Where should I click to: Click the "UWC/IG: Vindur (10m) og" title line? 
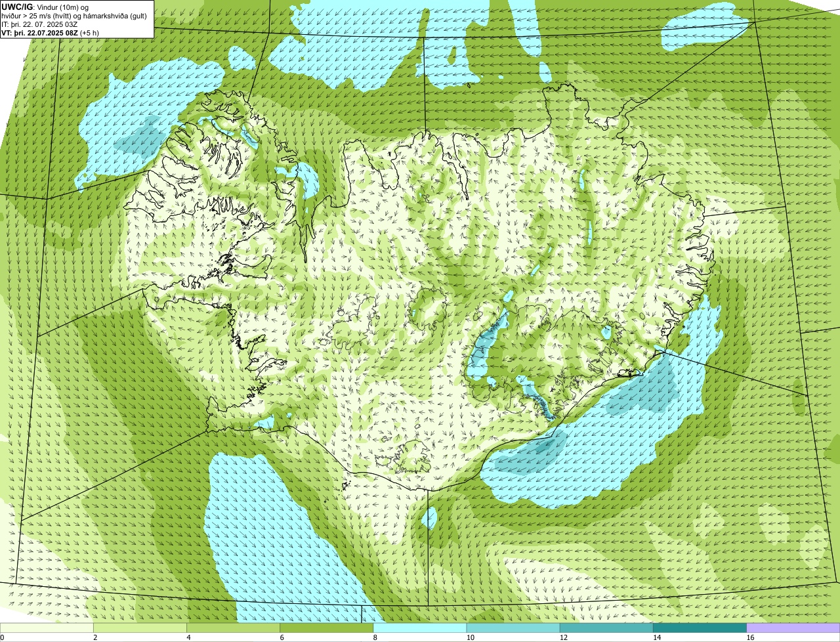[45, 7]
